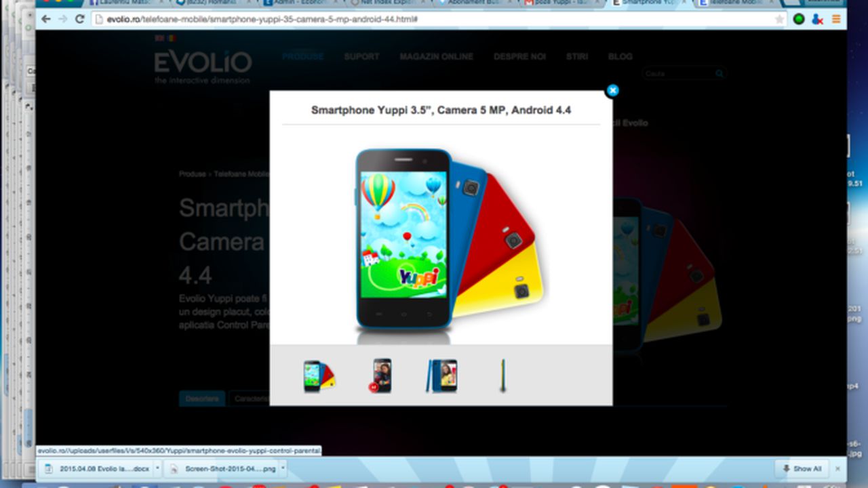This screenshot has height=488, width=868.
Task: Open the 2015.04.08 Evolio docx download
Action: click(95, 468)
